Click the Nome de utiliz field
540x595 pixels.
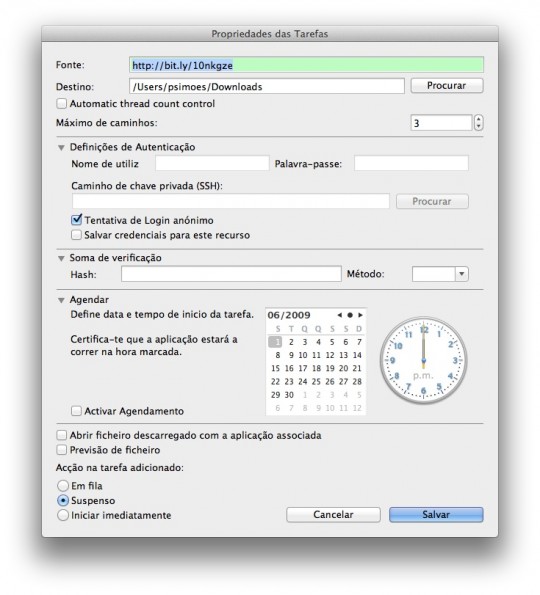click(212, 163)
